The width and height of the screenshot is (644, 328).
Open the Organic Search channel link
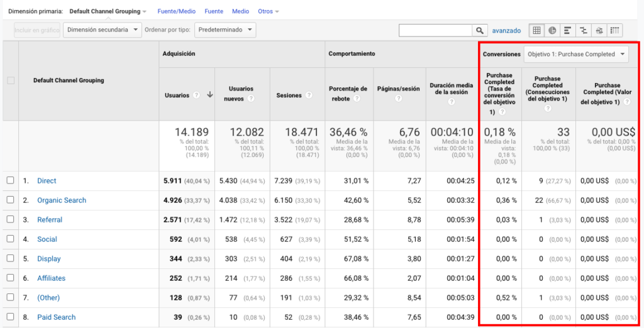click(62, 200)
